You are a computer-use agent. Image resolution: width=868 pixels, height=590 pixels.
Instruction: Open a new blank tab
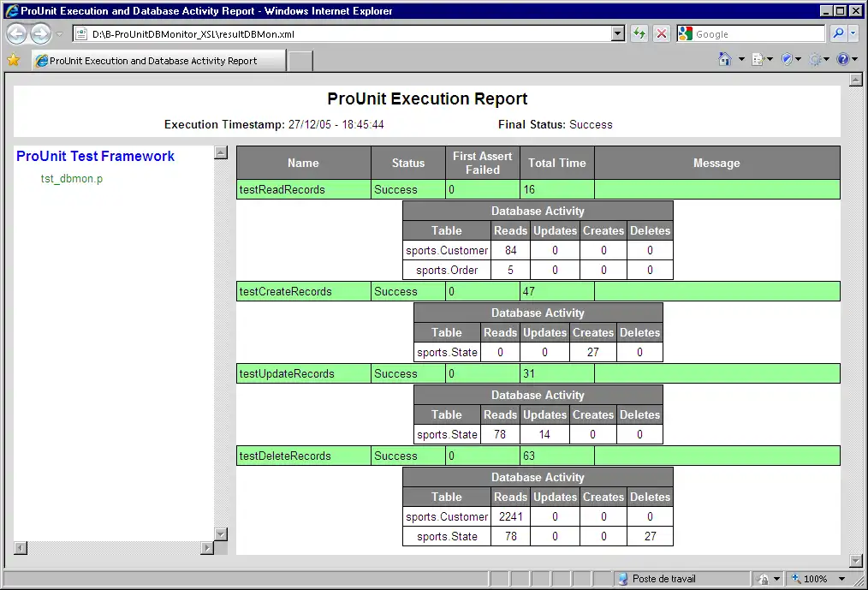point(300,61)
